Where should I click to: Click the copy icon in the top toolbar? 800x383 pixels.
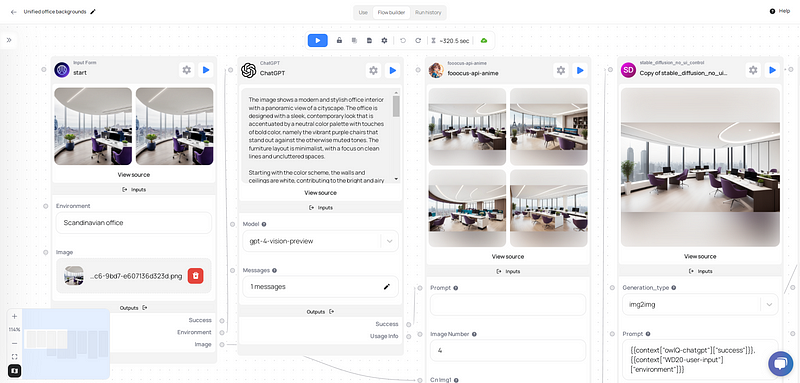pyautogui.click(x=354, y=40)
